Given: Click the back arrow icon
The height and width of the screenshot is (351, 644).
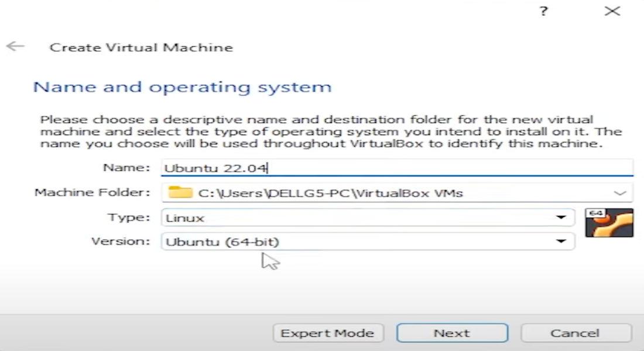Looking at the screenshot, I should [x=16, y=46].
